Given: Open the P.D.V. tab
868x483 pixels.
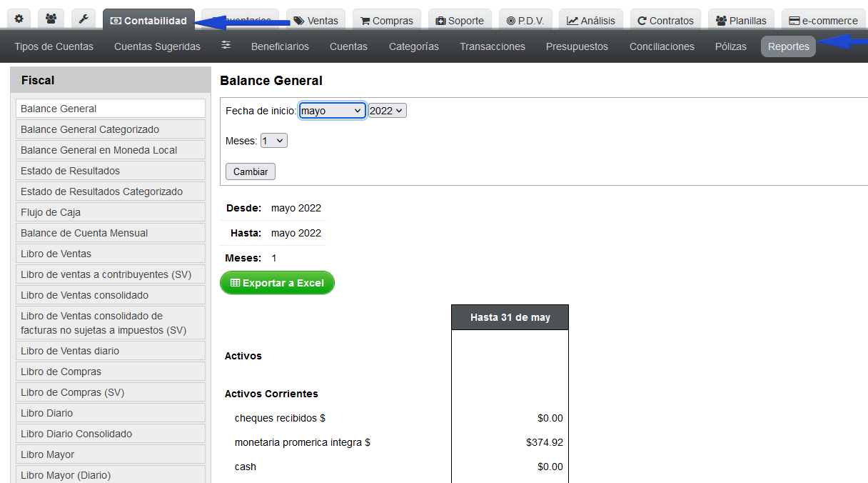Looking at the screenshot, I should tap(525, 21).
